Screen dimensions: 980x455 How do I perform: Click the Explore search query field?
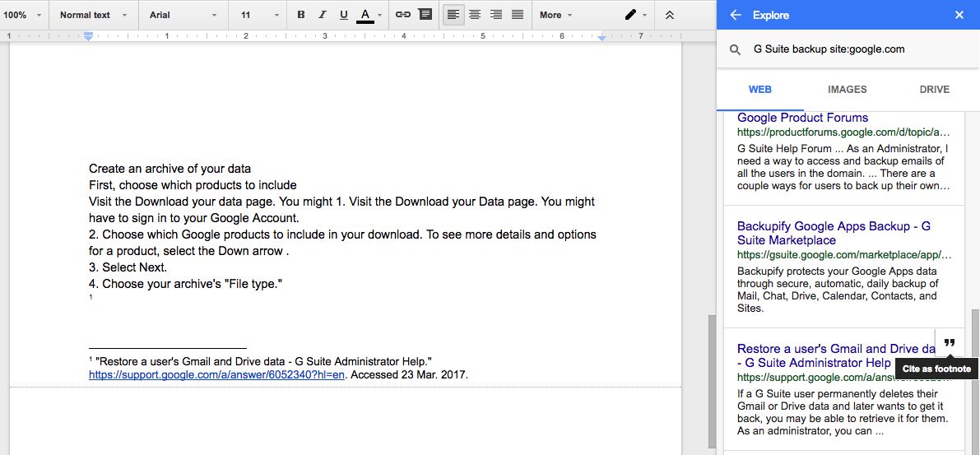848,49
